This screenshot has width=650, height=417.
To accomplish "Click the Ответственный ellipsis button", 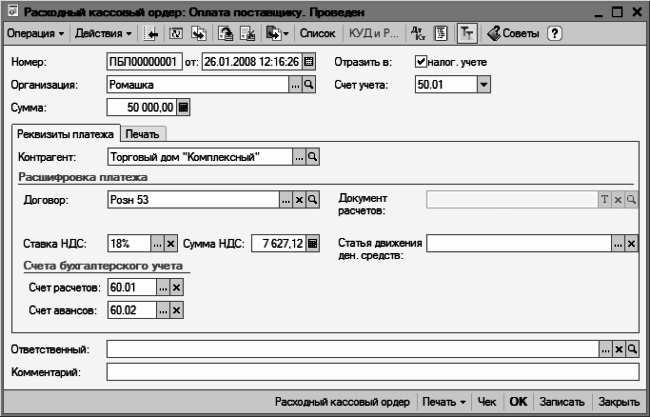I will click(x=606, y=349).
